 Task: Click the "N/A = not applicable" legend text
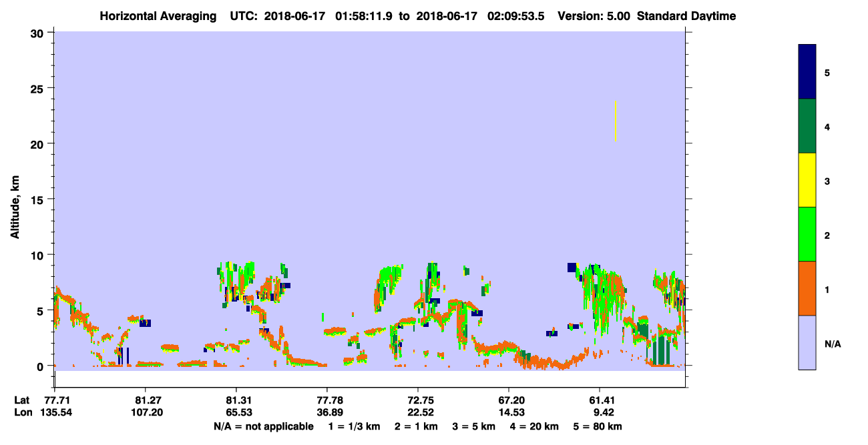point(263,426)
